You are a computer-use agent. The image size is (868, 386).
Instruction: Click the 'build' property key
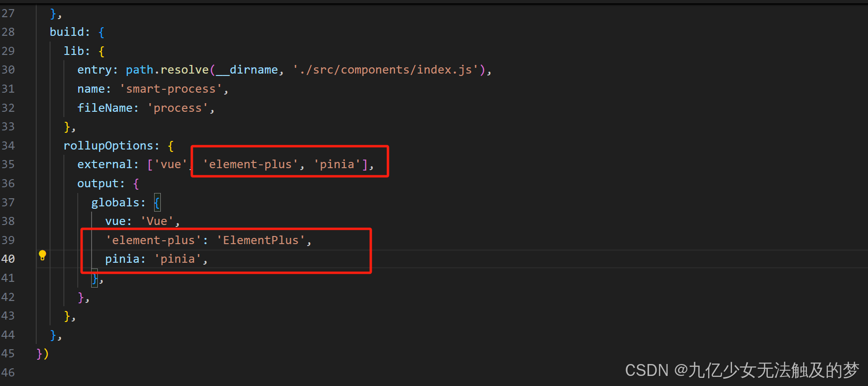click(x=67, y=32)
